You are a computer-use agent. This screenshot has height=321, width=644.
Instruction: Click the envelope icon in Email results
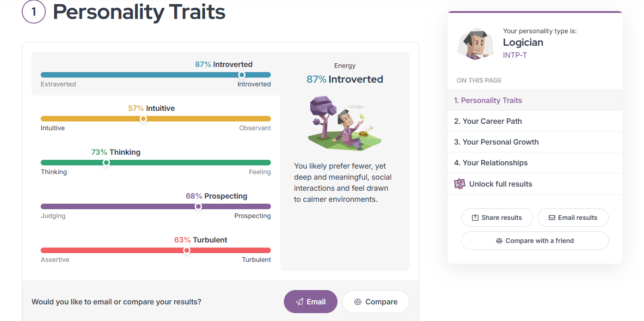[x=552, y=218]
